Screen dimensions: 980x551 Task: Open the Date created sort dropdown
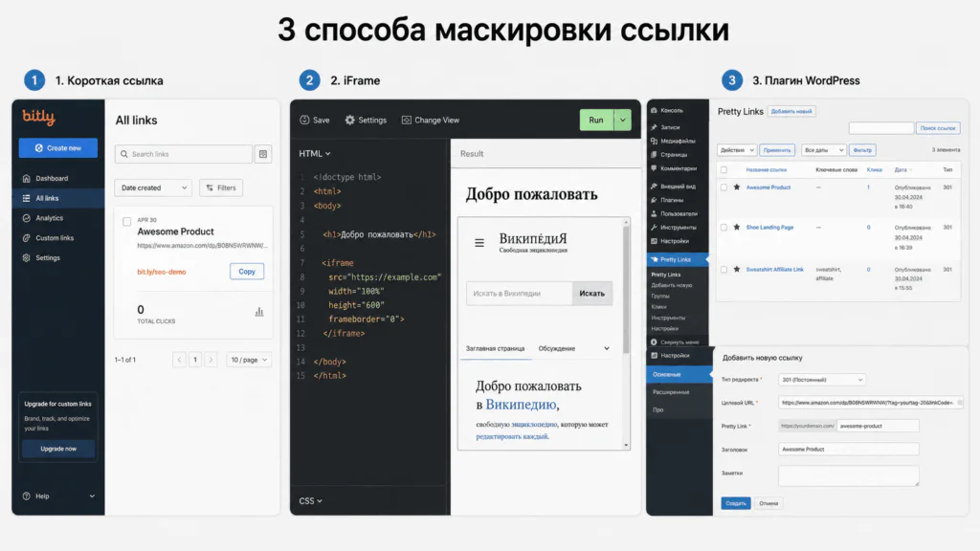[x=153, y=188]
